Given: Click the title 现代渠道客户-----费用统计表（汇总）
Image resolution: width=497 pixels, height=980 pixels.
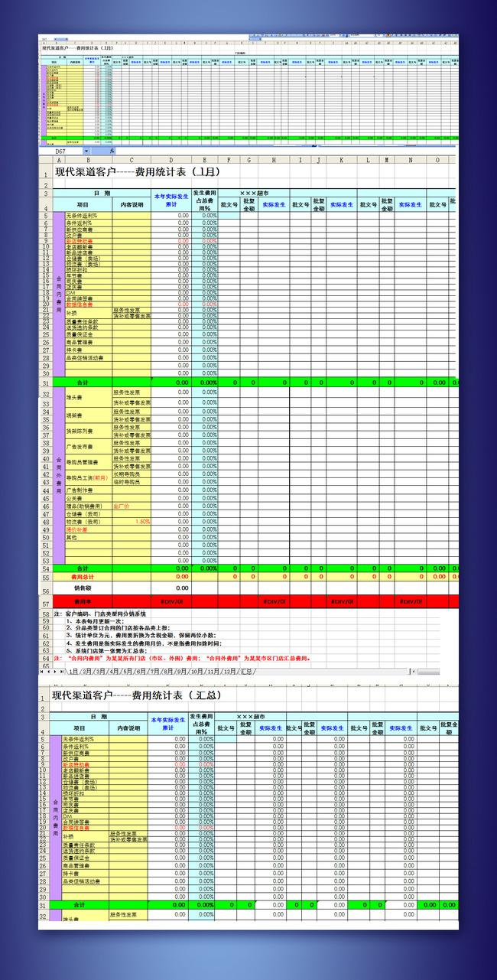Looking at the screenshot, I should [x=138, y=695].
